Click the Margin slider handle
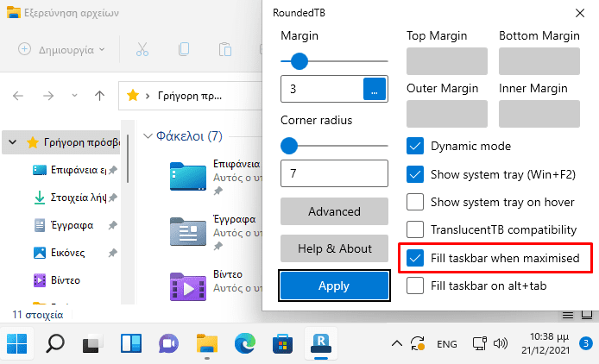This screenshot has height=364, width=599. click(299, 61)
